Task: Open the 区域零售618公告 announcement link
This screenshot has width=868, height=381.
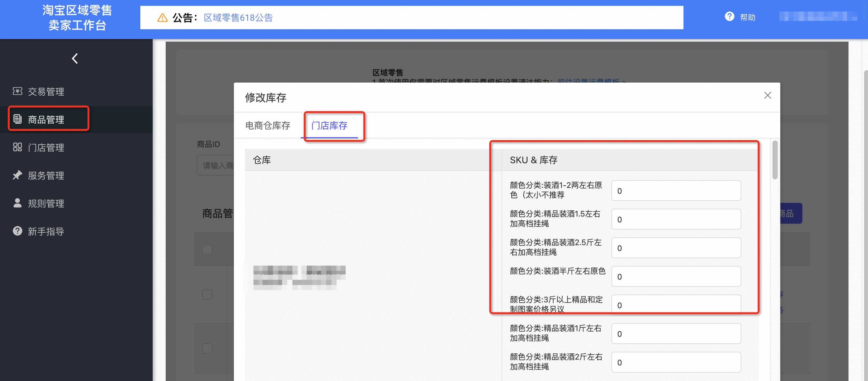Action: coord(238,18)
